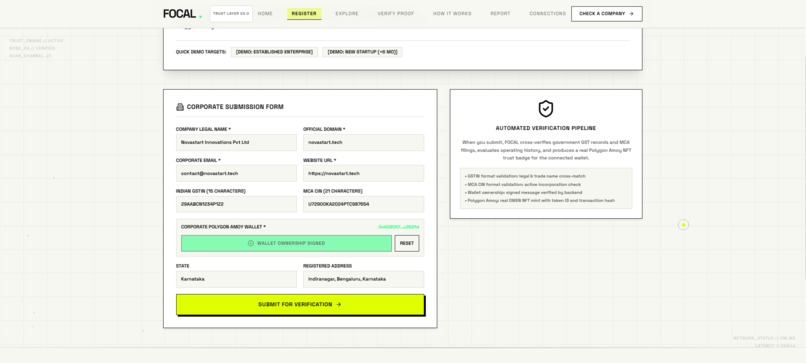Open the Connections tab
Viewport: 806px width, 363px height.
(x=547, y=14)
